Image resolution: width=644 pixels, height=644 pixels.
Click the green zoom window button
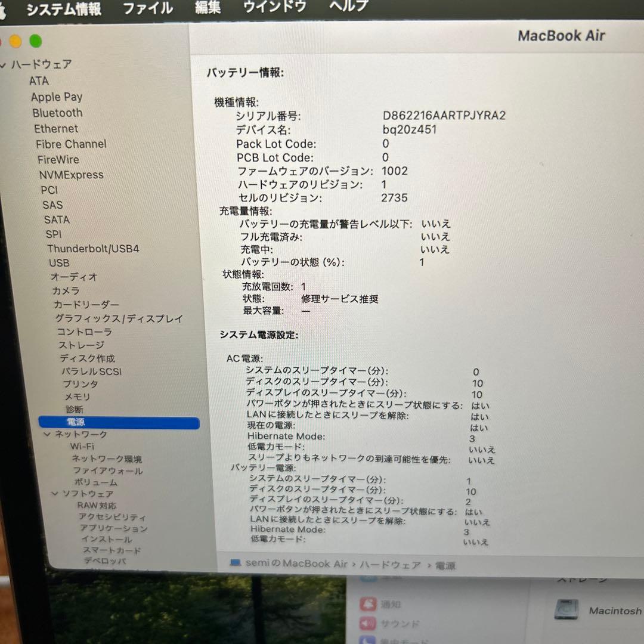(36, 41)
